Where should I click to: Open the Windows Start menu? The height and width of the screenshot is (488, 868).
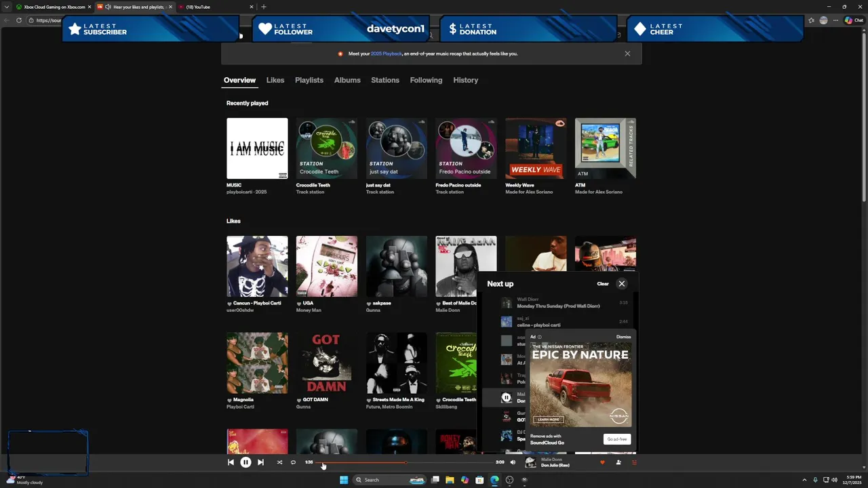coord(344,480)
